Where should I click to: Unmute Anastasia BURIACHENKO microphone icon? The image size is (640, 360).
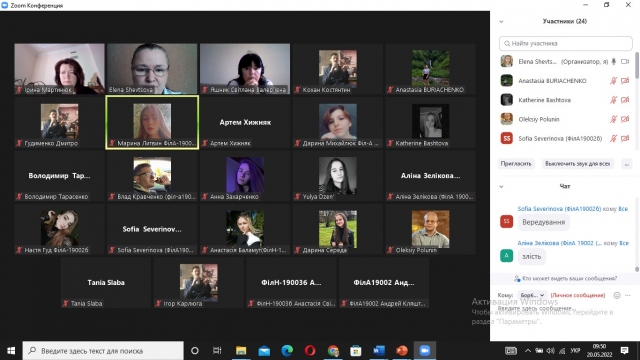point(613,81)
